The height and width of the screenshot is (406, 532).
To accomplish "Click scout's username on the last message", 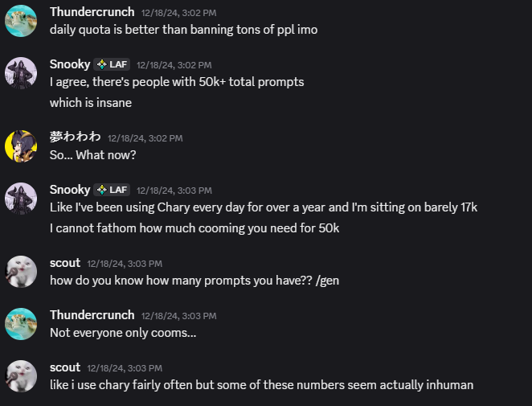I will [65, 367].
